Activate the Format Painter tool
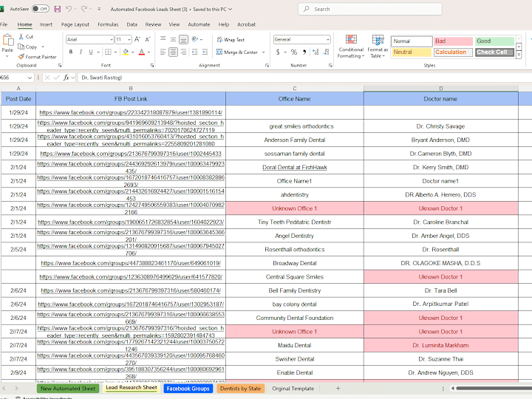 (38, 57)
